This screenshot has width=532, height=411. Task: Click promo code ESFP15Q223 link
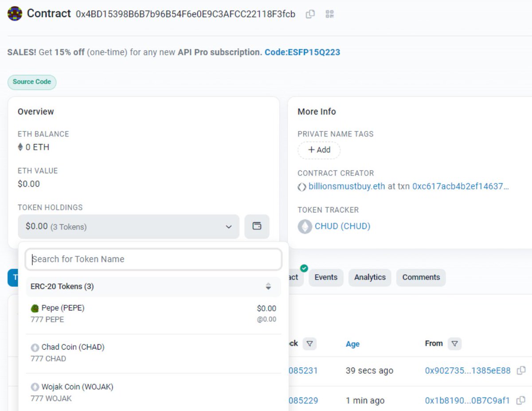tap(302, 52)
